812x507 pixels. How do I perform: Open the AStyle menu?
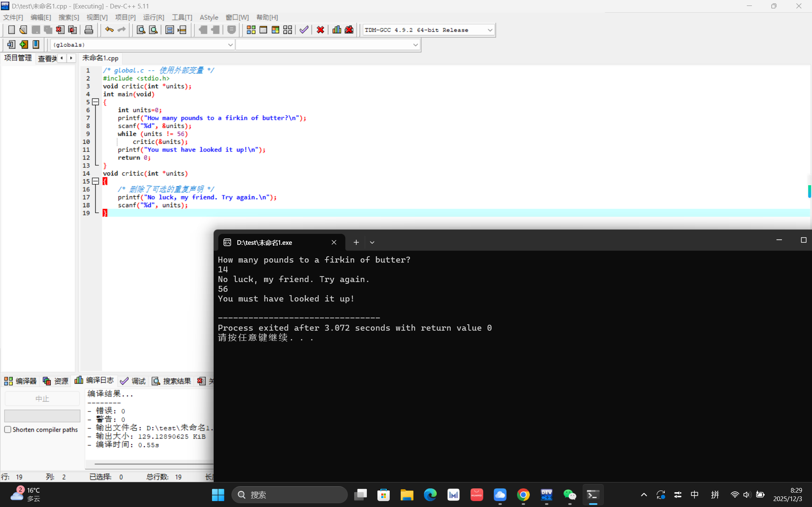click(209, 17)
